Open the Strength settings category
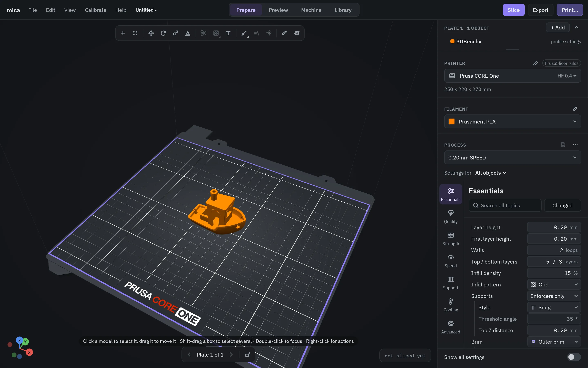The height and width of the screenshot is (368, 588). [x=450, y=239]
